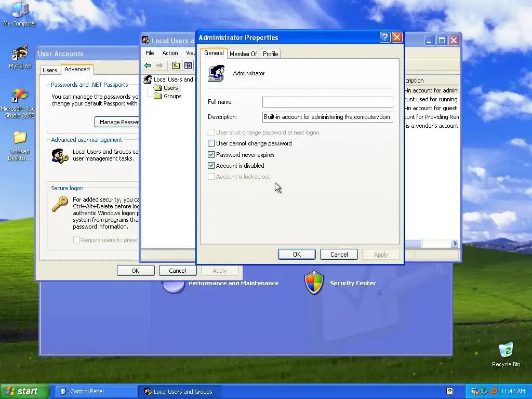The width and height of the screenshot is (532, 399).
Task: Uncheck Account is disabled
Action: [x=211, y=166]
